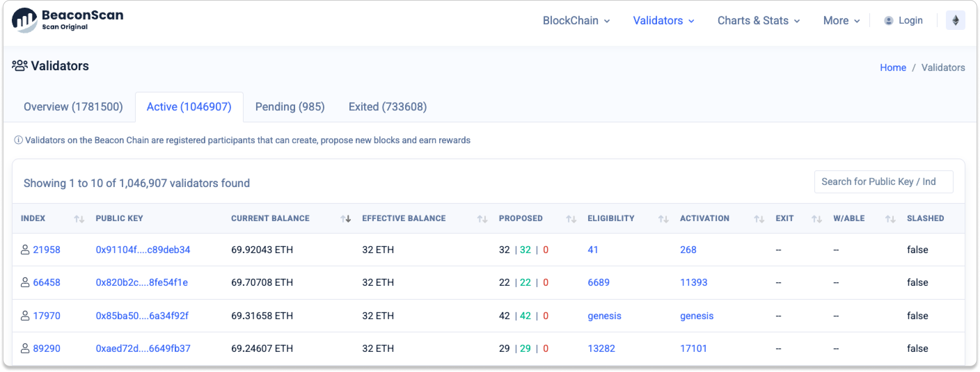Click the BeaconScan logo icon
The image size is (980, 372).
(24, 20)
